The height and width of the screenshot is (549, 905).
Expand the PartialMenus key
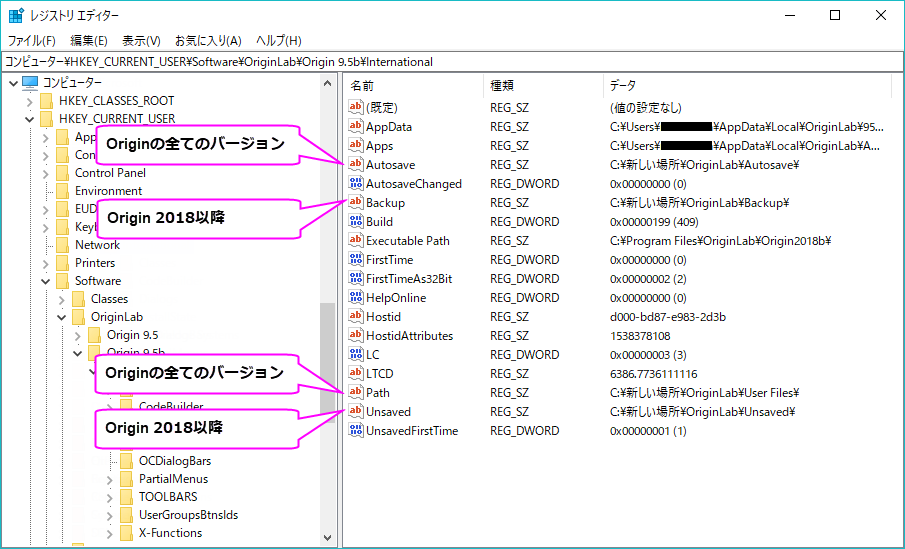point(110,479)
